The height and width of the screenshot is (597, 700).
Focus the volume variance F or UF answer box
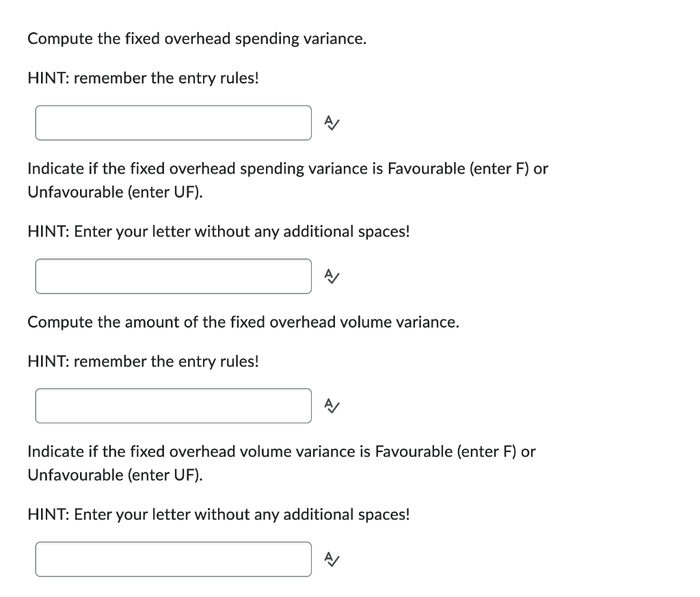click(174, 559)
